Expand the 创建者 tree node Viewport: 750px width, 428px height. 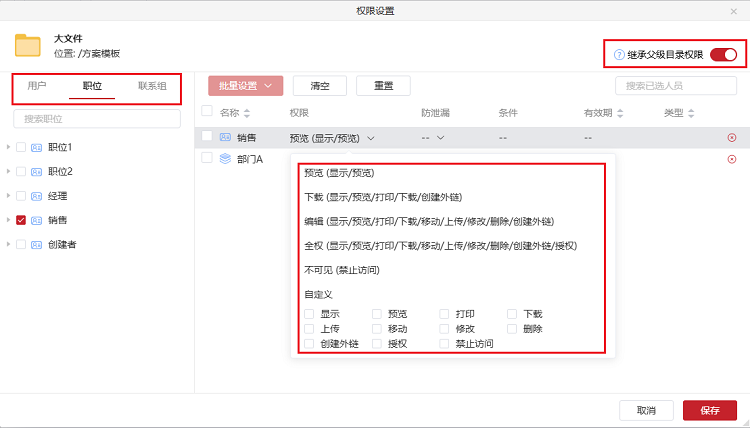click(x=8, y=244)
